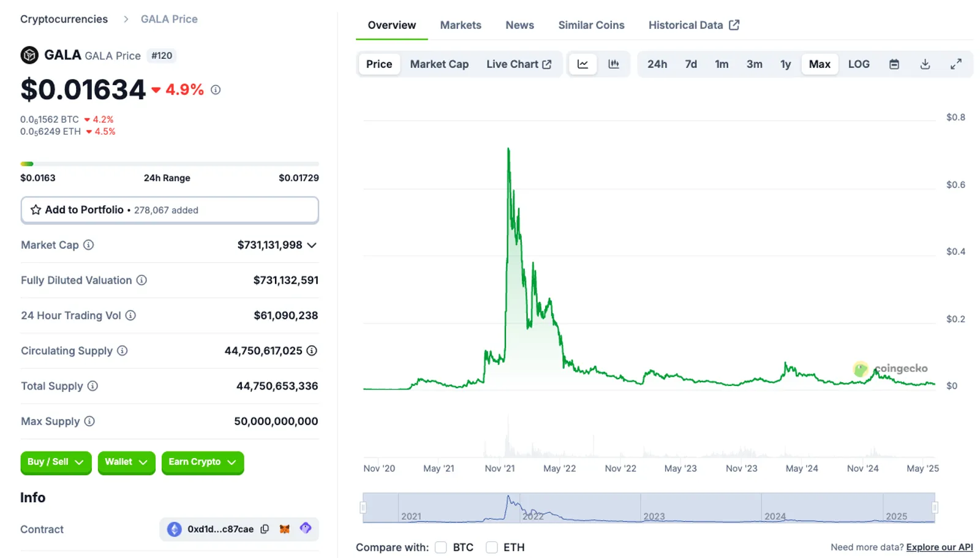Grab the left handle of chart range navigator
This screenshot has width=980, height=558.
click(x=363, y=508)
